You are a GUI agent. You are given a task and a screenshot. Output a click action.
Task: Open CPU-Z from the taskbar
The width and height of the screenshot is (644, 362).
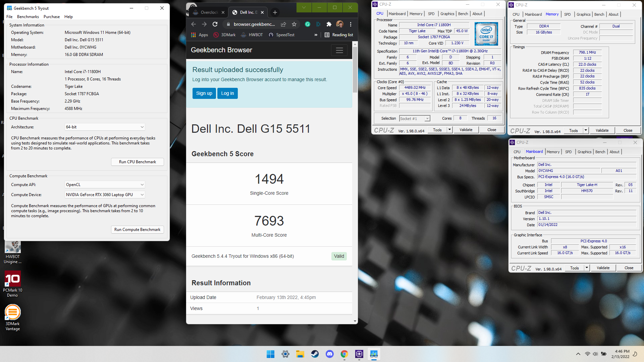(359, 354)
